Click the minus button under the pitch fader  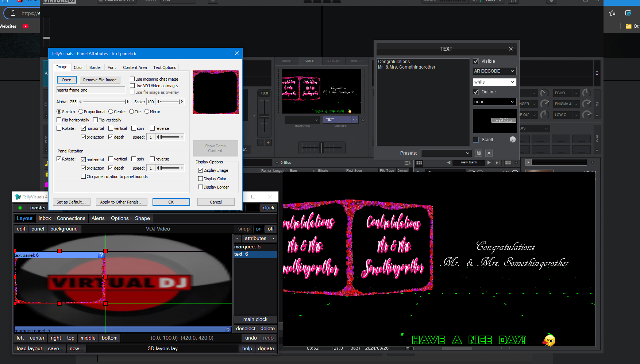(261, 143)
